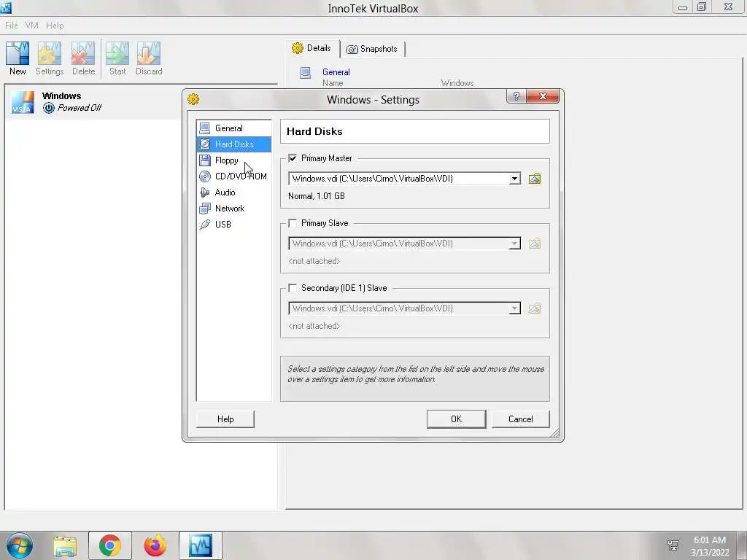Uncheck the Primary Master checkbox
This screenshot has height=560, width=747.
pos(293,158)
